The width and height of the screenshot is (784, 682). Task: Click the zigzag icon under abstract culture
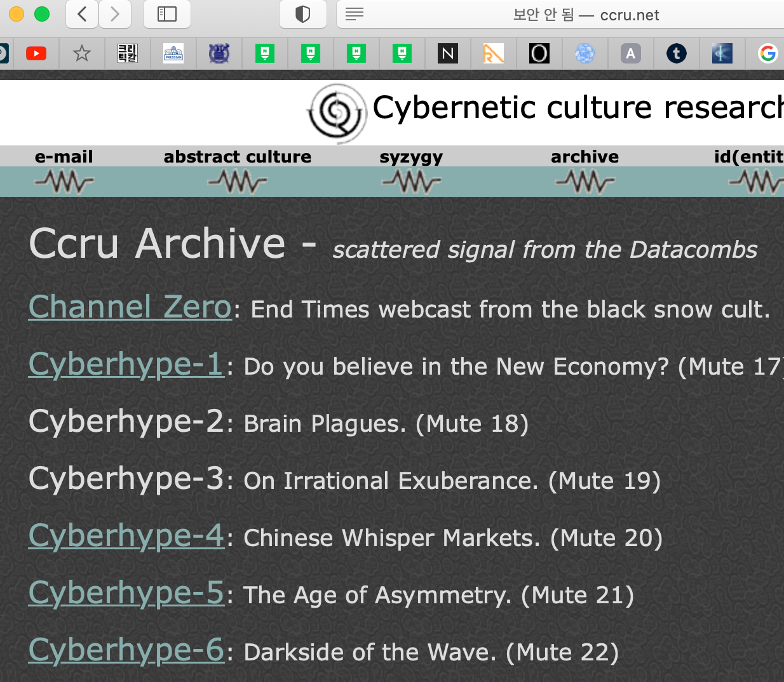[x=238, y=183]
